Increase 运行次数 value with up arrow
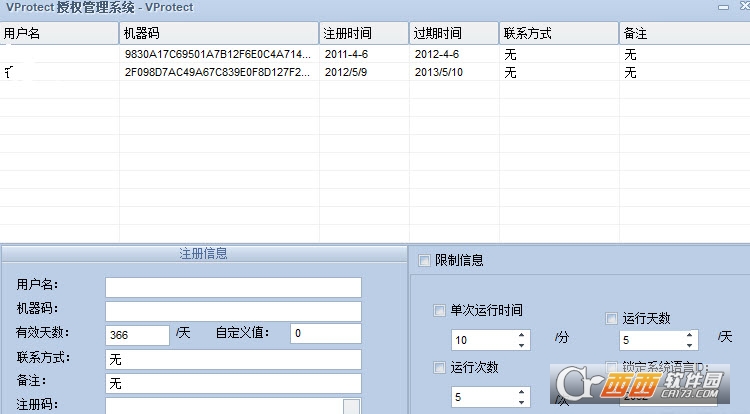This screenshot has height=414, width=750. click(x=521, y=392)
